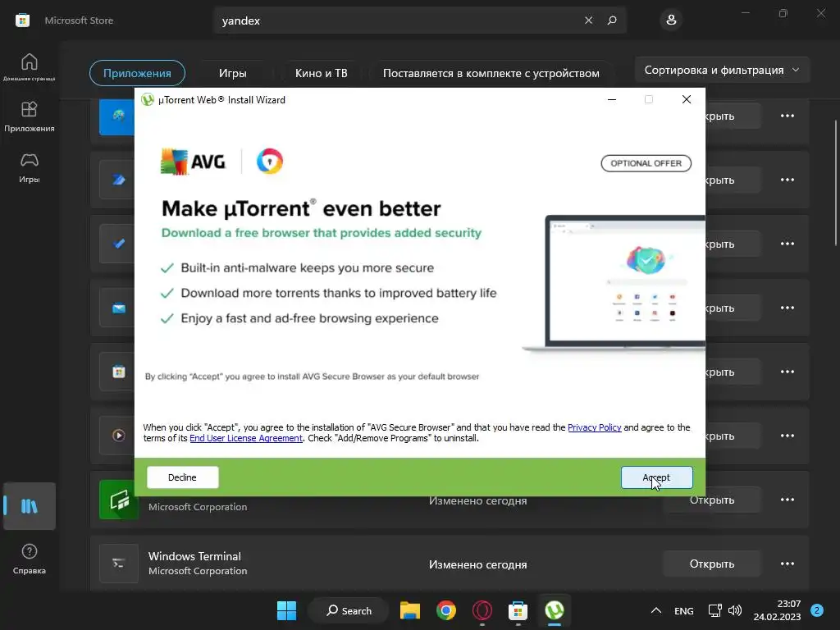The width and height of the screenshot is (840, 630).
Task: Switch to µTorrent taskbar icon
Action: tap(555, 610)
